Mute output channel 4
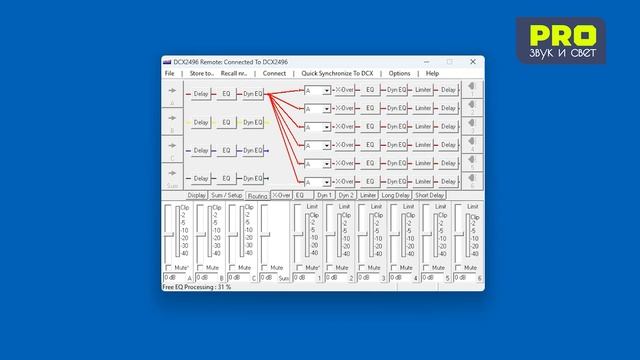Image resolution: width=640 pixels, height=360 pixels. pos(394,267)
